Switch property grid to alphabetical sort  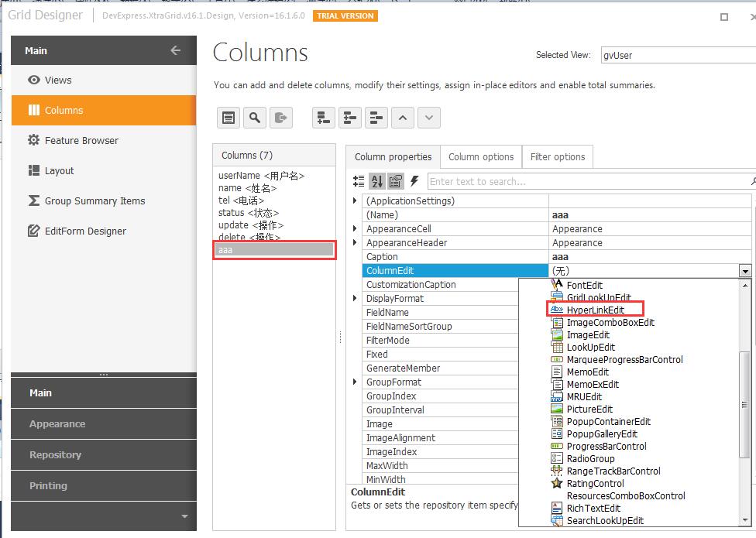tap(377, 181)
